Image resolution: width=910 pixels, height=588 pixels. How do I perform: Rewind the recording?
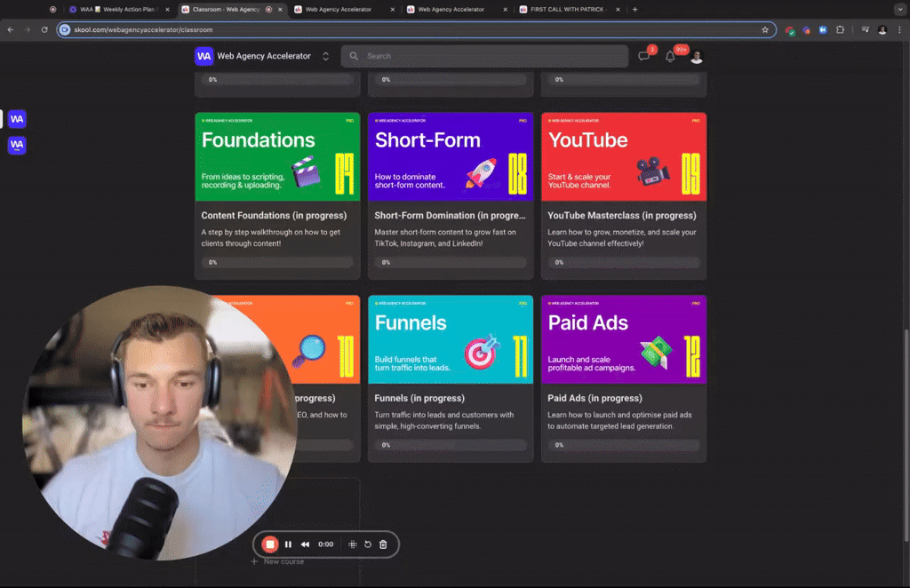tap(305, 544)
